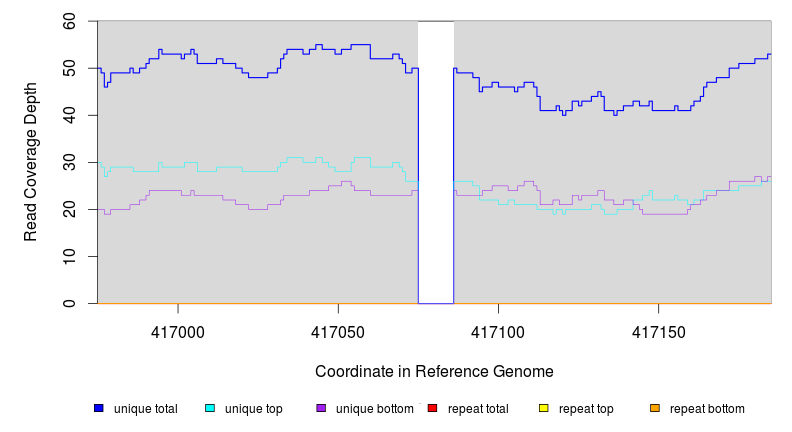Screen dimensions: 792x432
Task: Click the 417000 x-axis tick label
Action: [x=178, y=330]
